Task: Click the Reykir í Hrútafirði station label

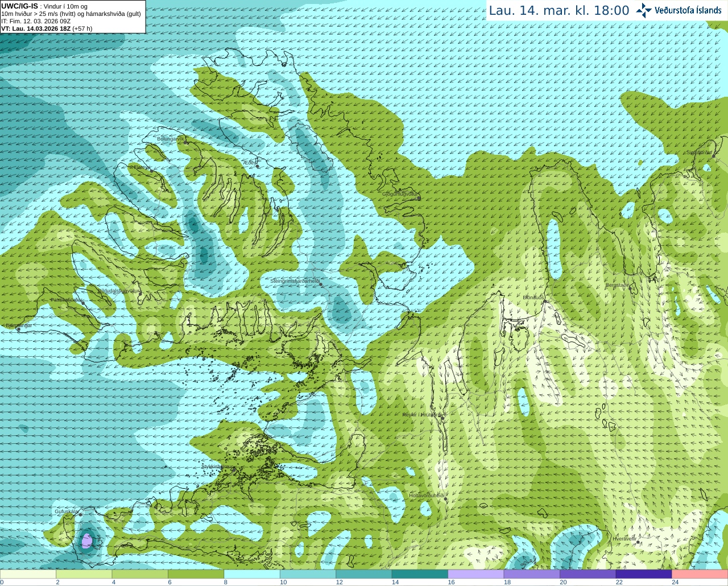Action: tap(422, 415)
